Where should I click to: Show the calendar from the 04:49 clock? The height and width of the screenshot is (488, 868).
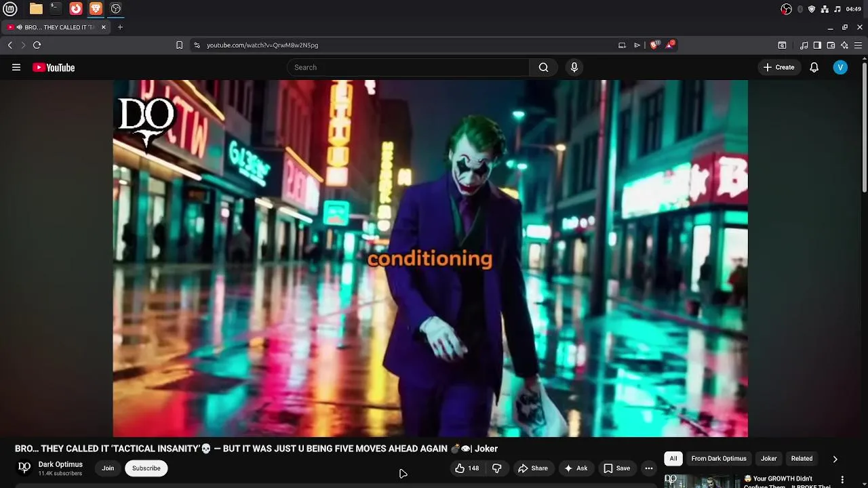(x=854, y=9)
